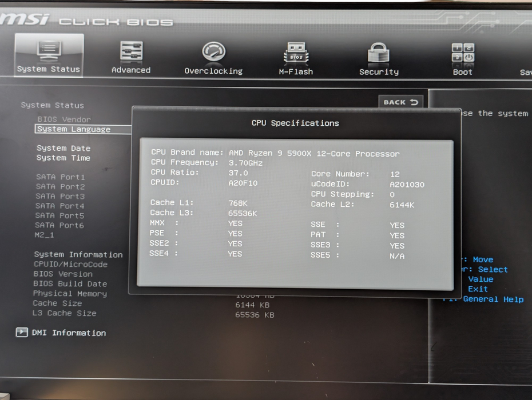Click the CPU Stepping label
Image resolution: width=532 pixels, height=400 pixels.
point(343,194)
